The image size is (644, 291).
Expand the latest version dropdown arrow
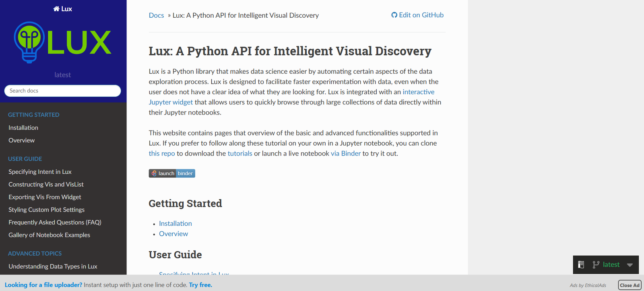pyautogui.click(x=630, y=265)
